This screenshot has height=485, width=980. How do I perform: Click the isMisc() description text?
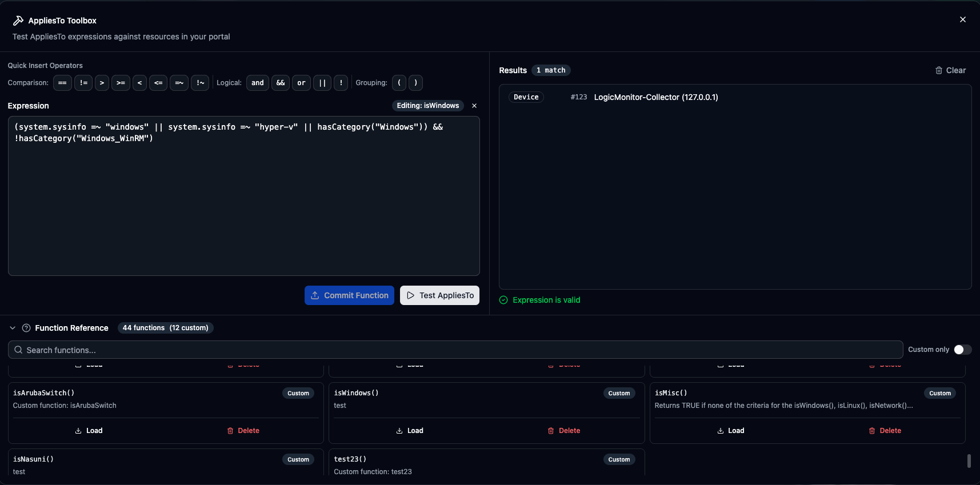(x=783, y=406)
